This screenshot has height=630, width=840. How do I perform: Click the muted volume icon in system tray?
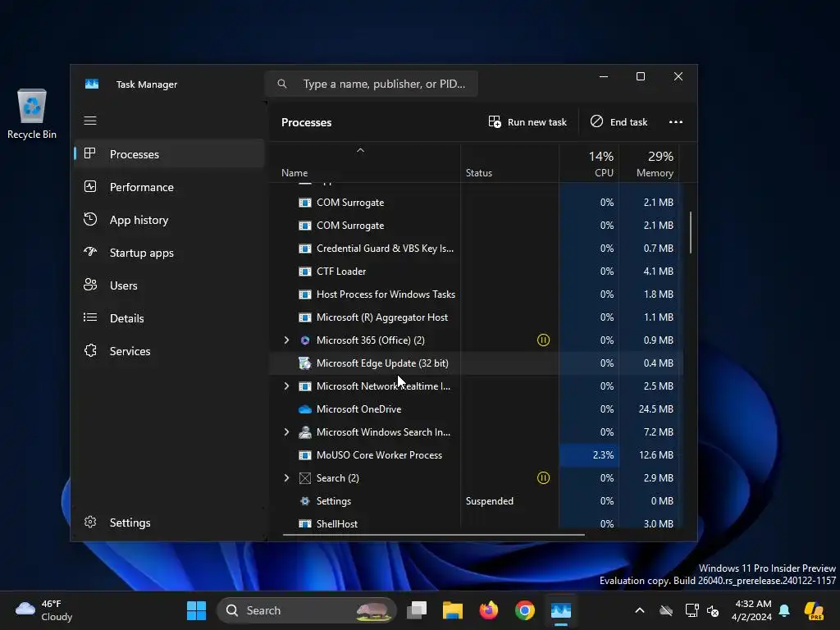tap(713, 610)
